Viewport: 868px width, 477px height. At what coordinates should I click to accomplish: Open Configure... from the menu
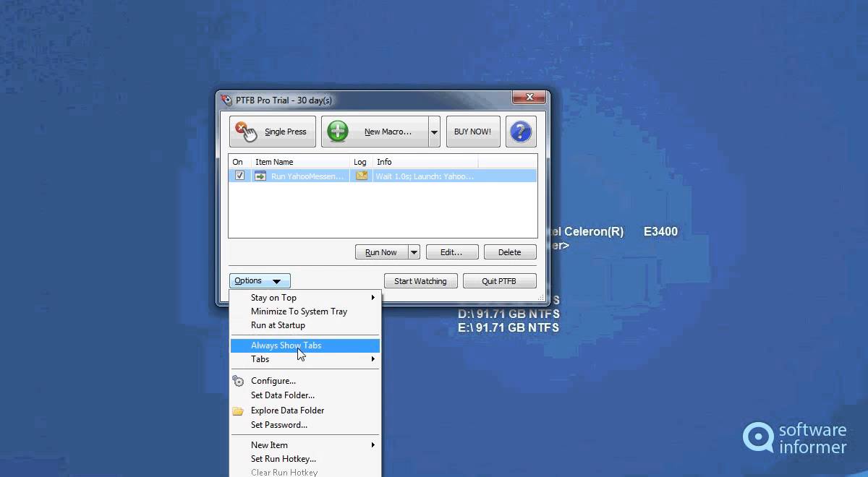[305, 381]
